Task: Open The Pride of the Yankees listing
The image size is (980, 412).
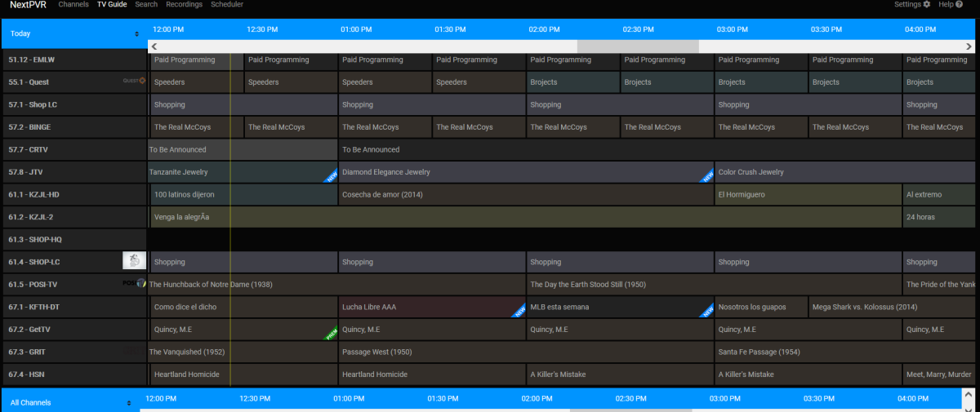Action: 941,285
